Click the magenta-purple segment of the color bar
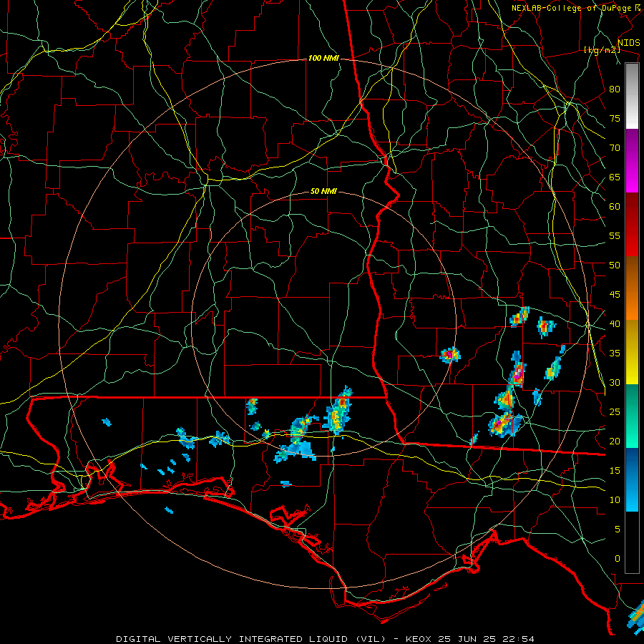 632,161
